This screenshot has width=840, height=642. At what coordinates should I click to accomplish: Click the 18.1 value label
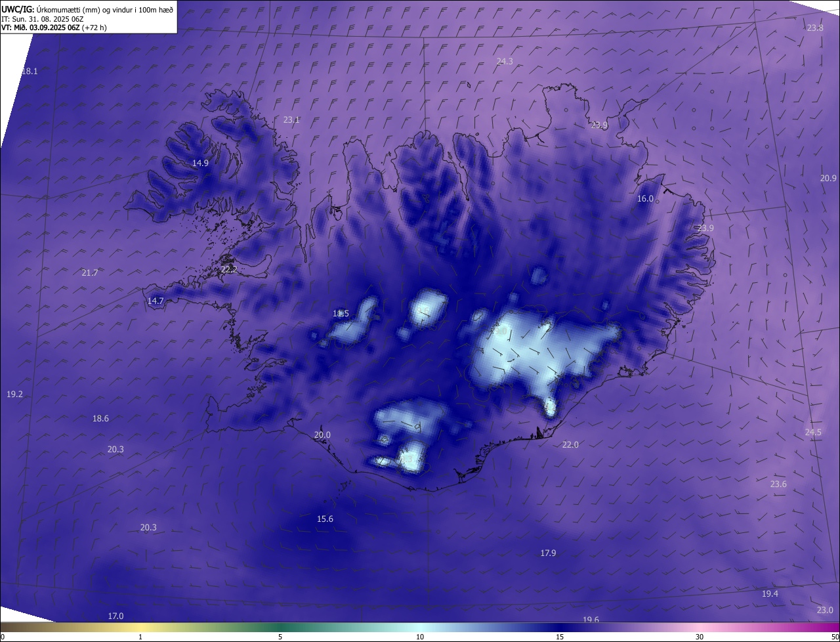30,71
